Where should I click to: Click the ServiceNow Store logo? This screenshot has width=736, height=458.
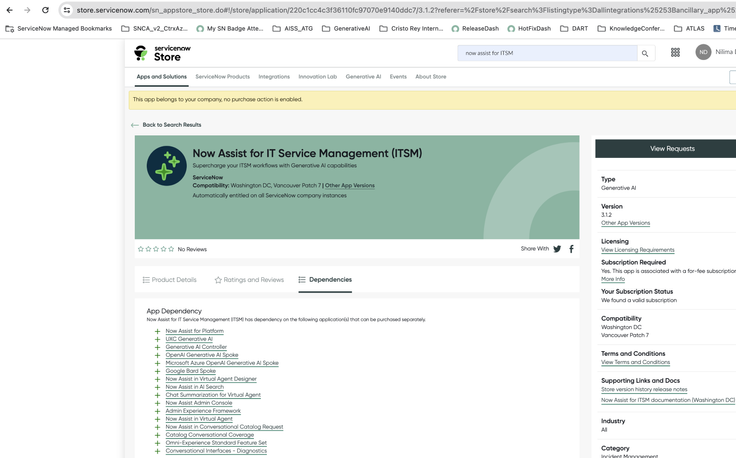[162, 53]
